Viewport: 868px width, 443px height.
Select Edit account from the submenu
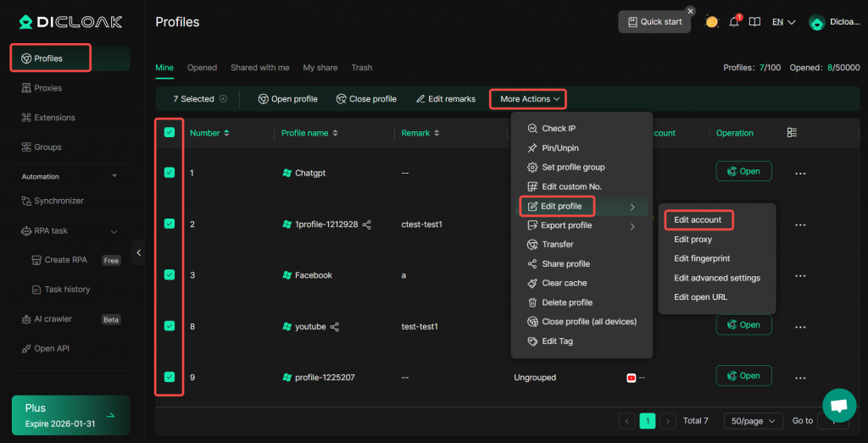tap(698, 220)
